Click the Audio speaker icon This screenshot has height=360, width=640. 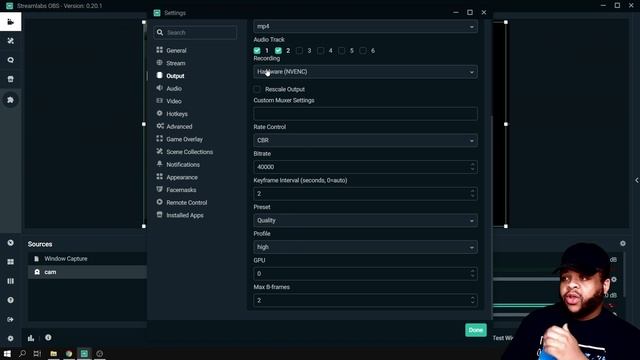point(160,88)
